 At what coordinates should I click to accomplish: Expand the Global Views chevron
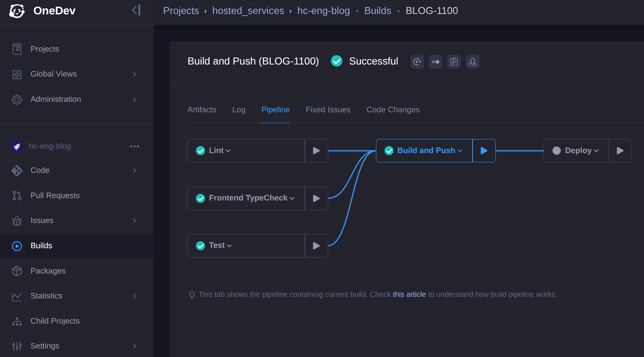point(135,74)
